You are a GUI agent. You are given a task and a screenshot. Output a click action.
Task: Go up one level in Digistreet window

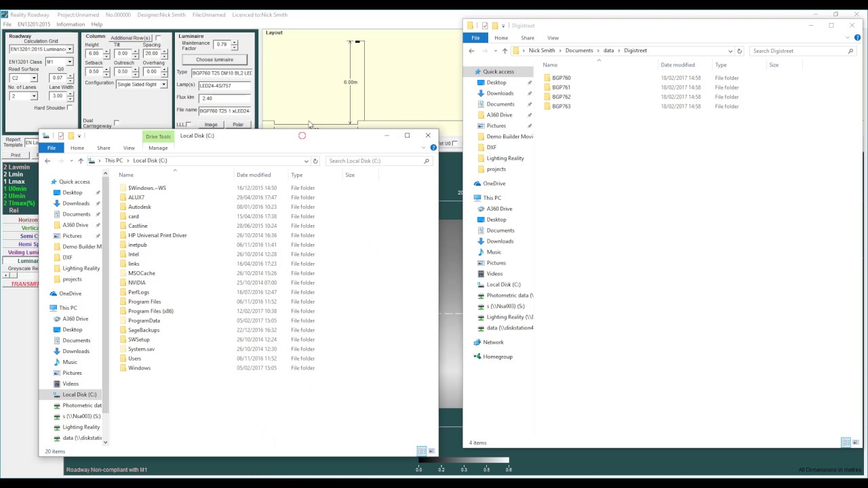pos(505,51)
